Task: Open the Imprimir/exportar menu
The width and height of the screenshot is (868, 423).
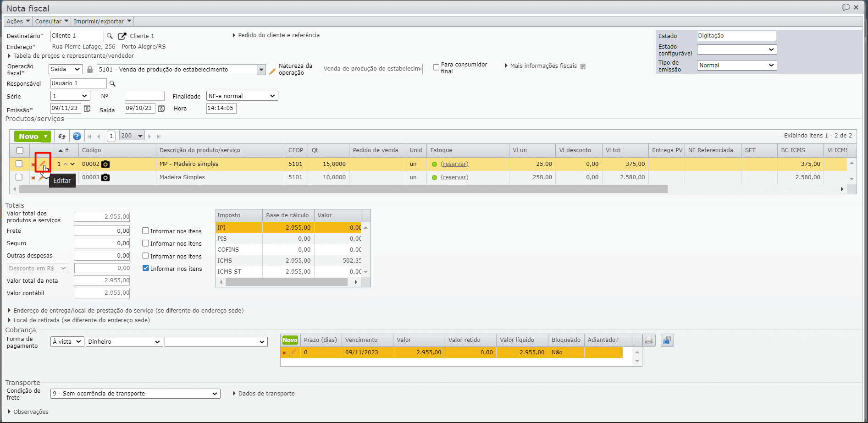Action: pyautogui.click(x=102, y=21)
